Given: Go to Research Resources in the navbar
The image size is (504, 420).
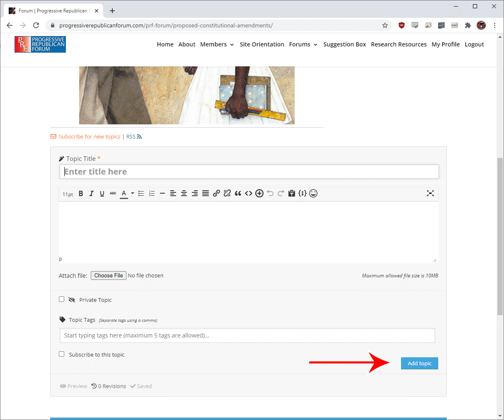Looking at the screenshot, I should click(x=398, y=44).
